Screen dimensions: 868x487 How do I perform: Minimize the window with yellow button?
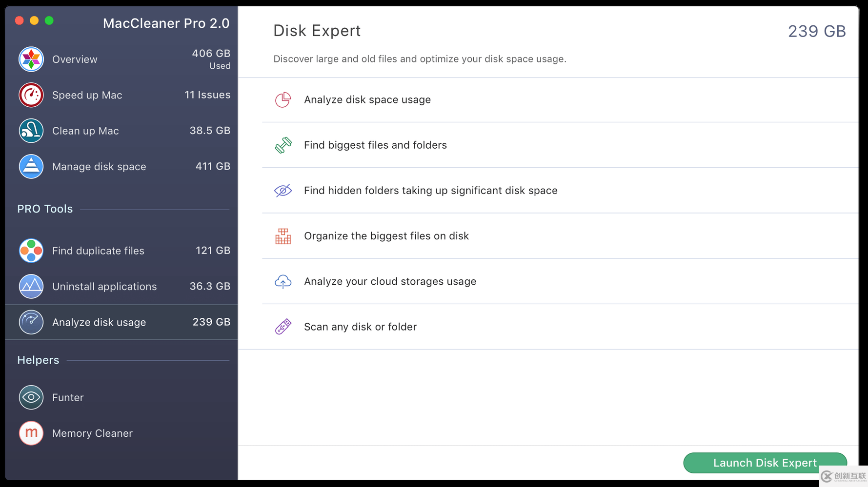(x=34, y=20)
